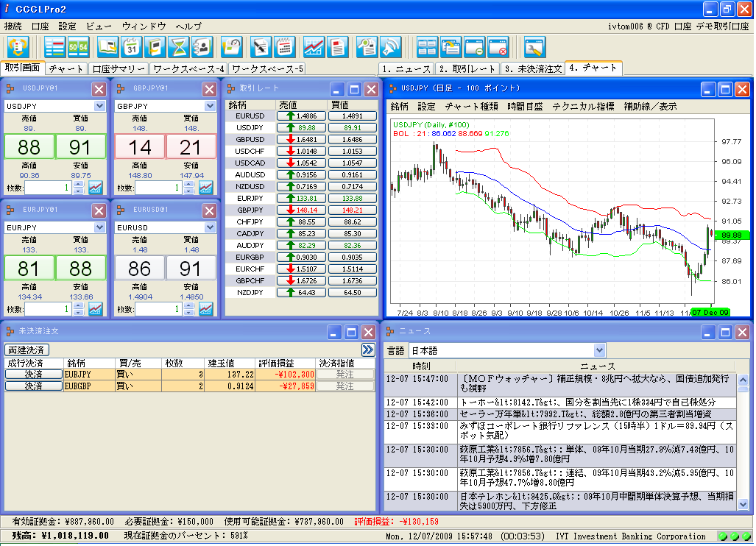Open the line chart toolbar icon
The width and height of the screenshot is (756, 546).
(x=314, y=47)
